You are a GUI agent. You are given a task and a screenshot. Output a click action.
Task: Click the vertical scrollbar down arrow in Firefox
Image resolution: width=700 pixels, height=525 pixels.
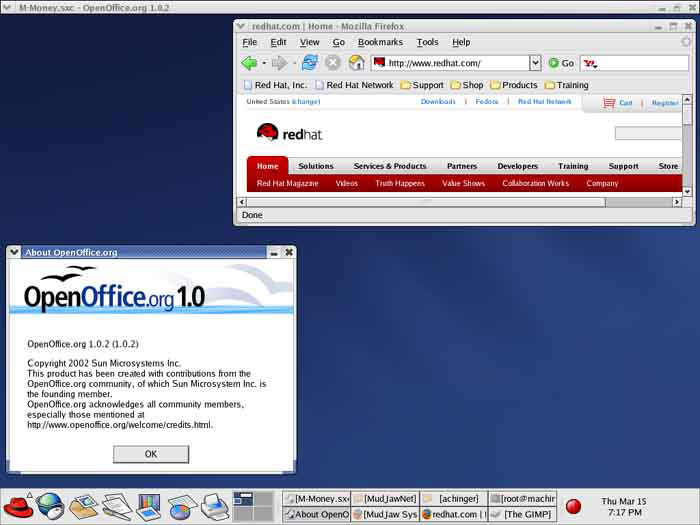tap(687, 191)
